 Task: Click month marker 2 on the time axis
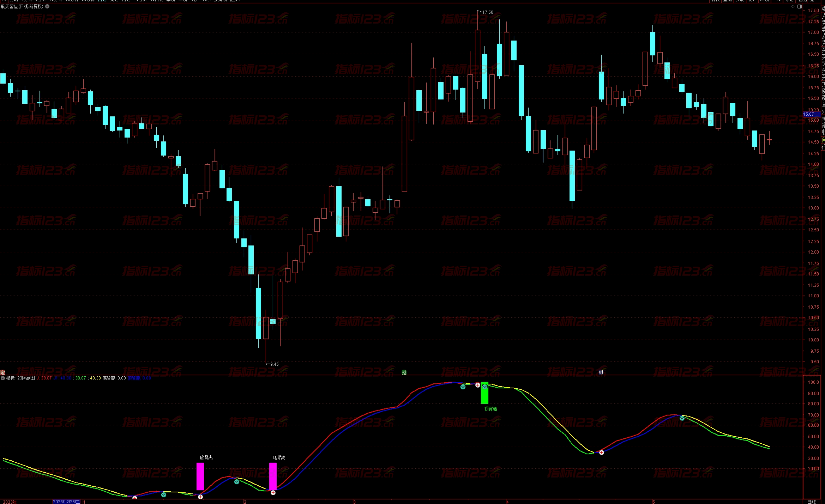click(x=245, y=502)
